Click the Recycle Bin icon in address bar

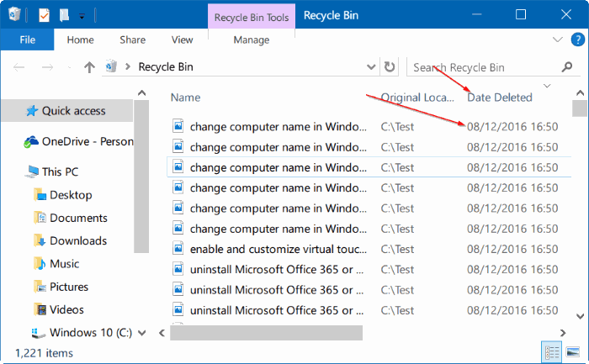click(111, 66)
